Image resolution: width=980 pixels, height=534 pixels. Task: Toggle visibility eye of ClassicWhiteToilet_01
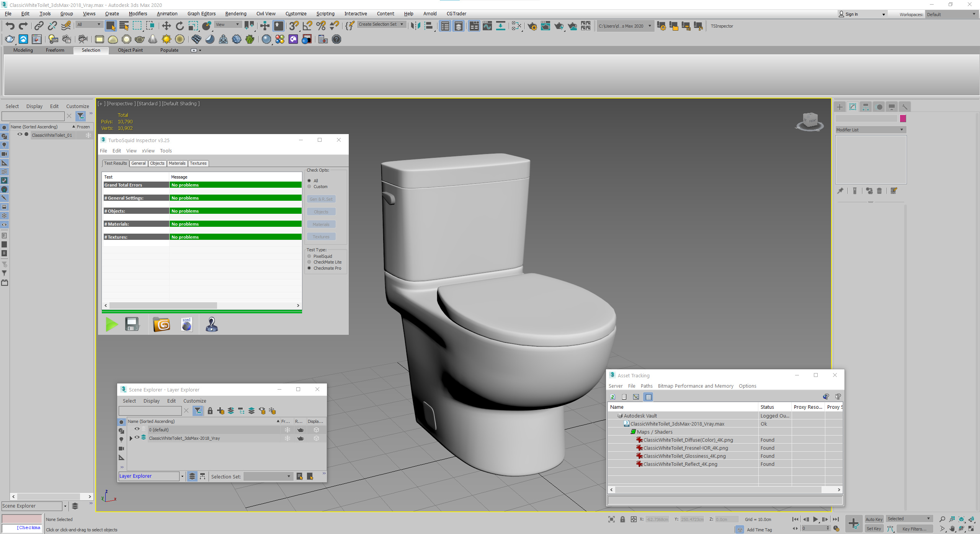coord(20,134)
